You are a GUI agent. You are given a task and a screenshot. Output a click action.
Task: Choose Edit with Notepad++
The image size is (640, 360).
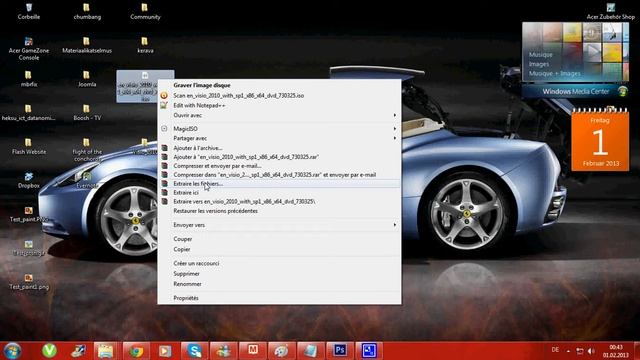tap(279, 105)
